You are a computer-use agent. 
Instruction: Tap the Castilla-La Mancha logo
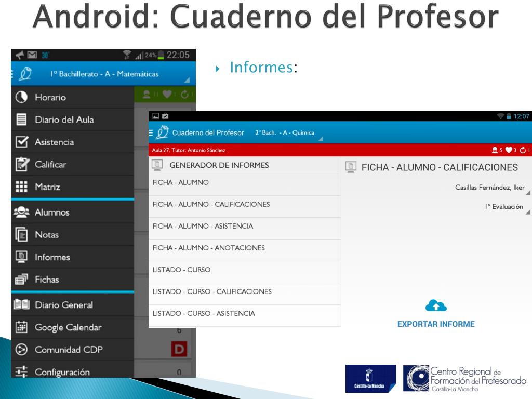[x=371, y=378]
